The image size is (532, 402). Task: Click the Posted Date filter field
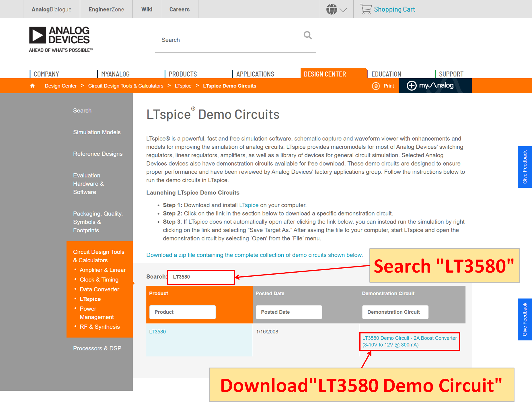click(x=288, y=312)
